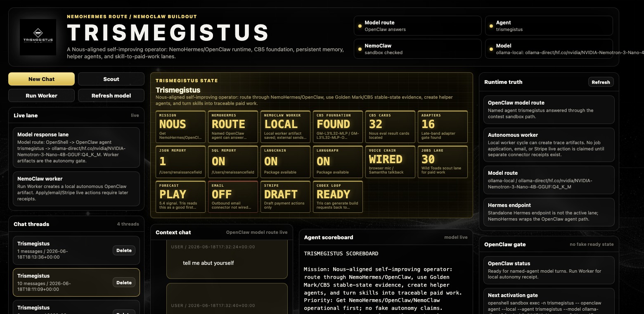Click the Hermes endpoint card

tap(549, 212)
